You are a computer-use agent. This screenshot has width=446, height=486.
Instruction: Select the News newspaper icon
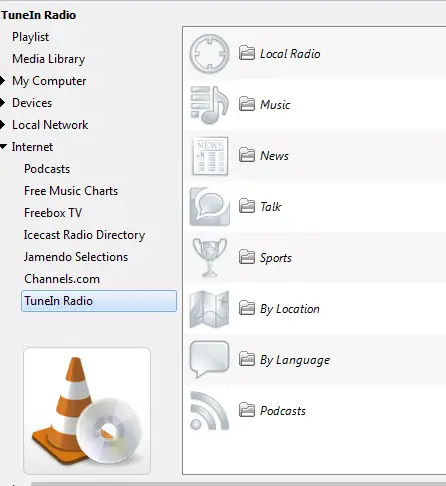pyautogui.click(x=210, y=156)
